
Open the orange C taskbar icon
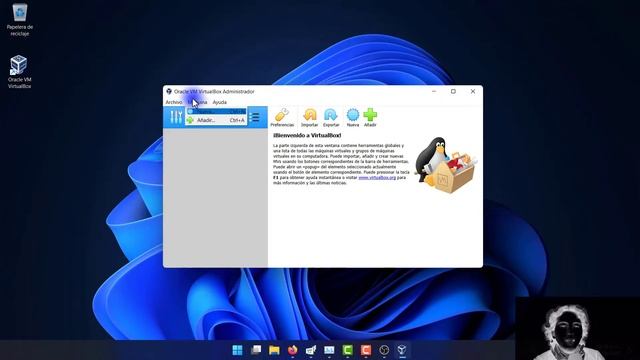coord(366,350)
